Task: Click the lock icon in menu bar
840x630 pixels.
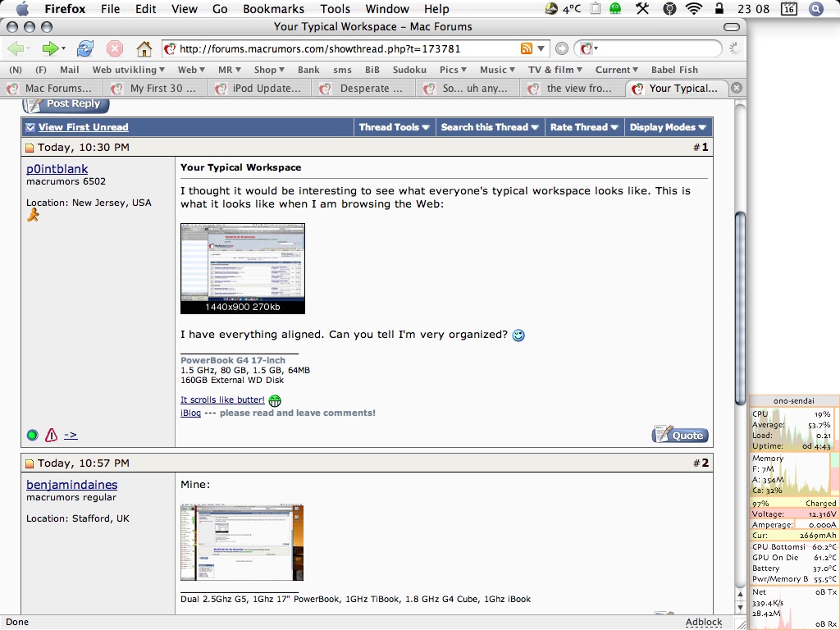Action: pyautogui.click(x=719, y=8)
